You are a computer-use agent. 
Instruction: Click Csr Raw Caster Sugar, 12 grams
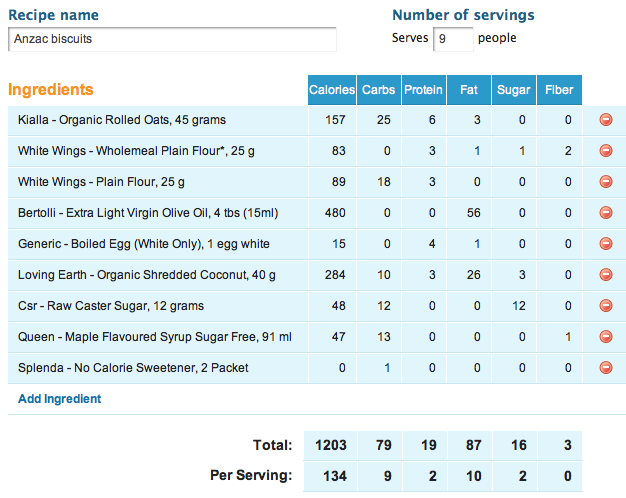(x=111, y=306)
